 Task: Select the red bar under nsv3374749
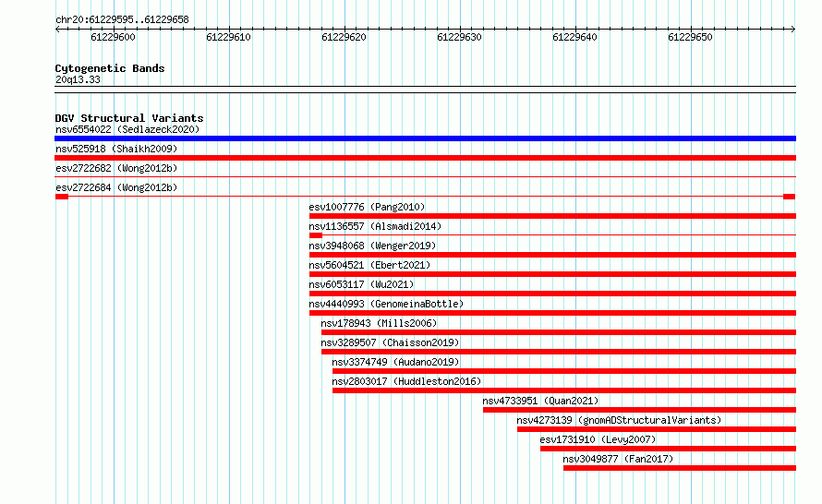coord(564,371)
